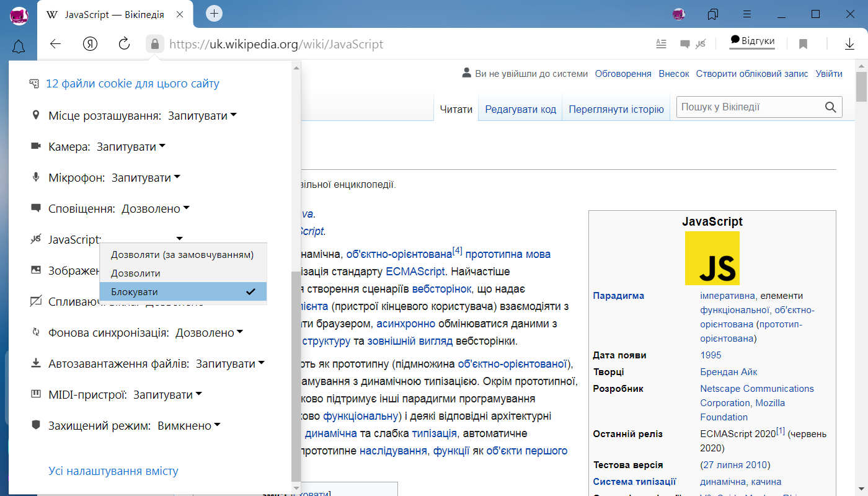Image resolution: width=868 pixels, height=496 pixels.
Task: Click the notifications speech bubble icon
Action: [35, 208]
